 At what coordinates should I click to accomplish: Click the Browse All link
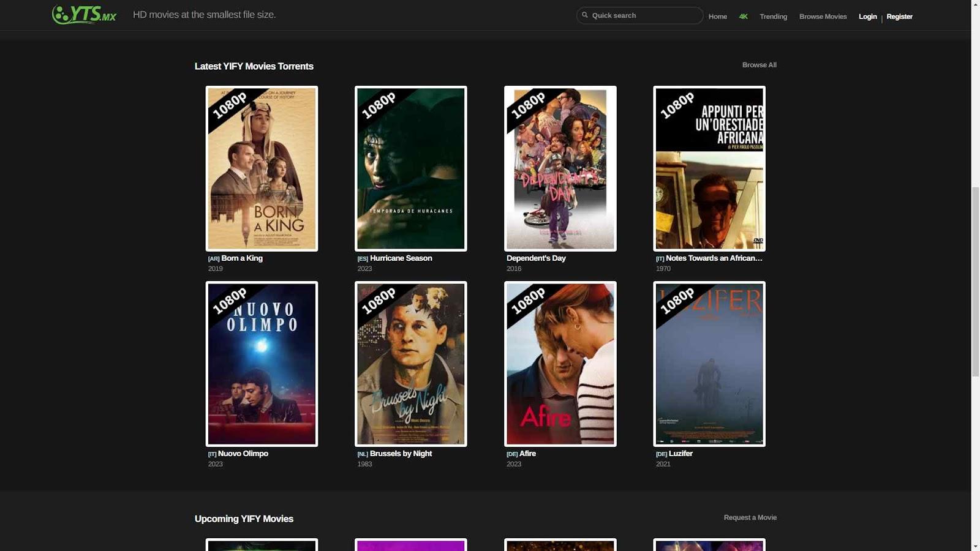(x=759, y=65)
